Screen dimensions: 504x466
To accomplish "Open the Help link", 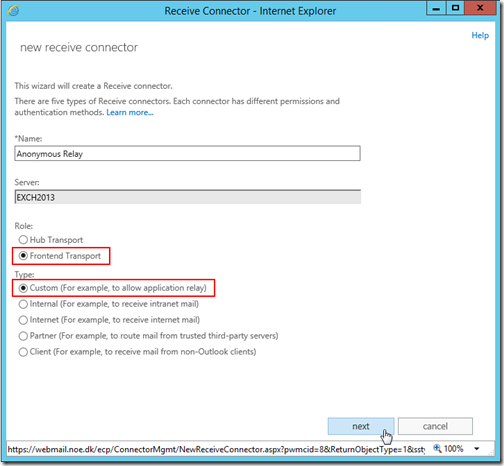I will tap(480, 35).
